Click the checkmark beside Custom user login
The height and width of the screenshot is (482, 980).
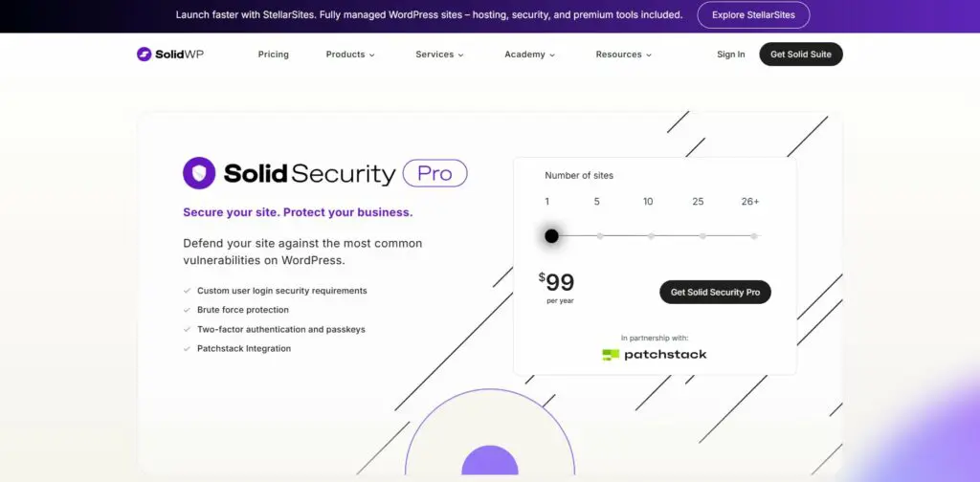point(187,291)
